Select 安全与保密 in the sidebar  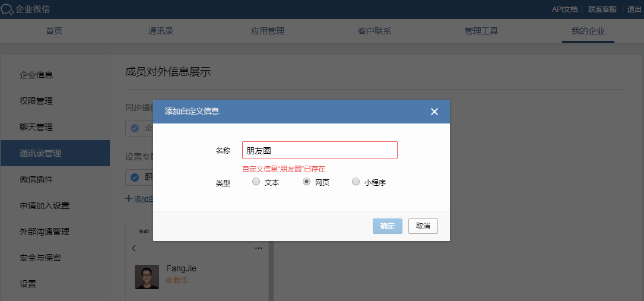(40, 258)
